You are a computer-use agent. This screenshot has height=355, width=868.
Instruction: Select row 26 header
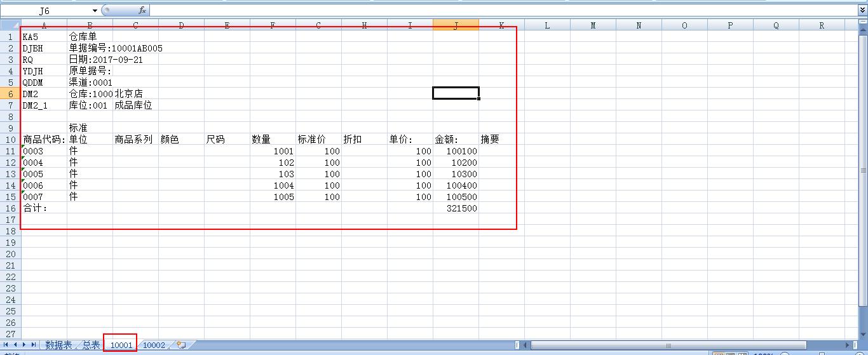[x=10, y=322]
